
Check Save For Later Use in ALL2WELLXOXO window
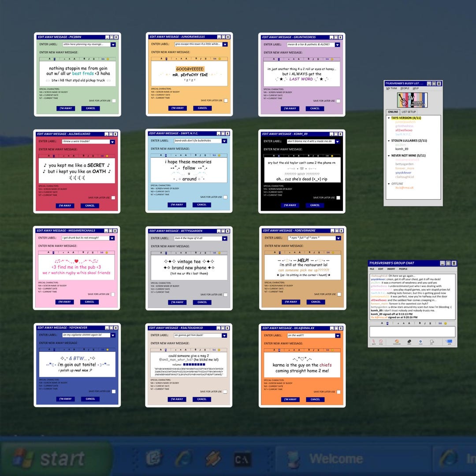coord(113,197)
